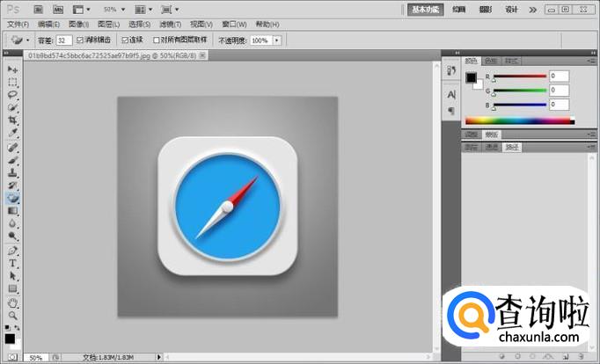
Task: Click Create new path icon in Paths panel
Action: 566,356
